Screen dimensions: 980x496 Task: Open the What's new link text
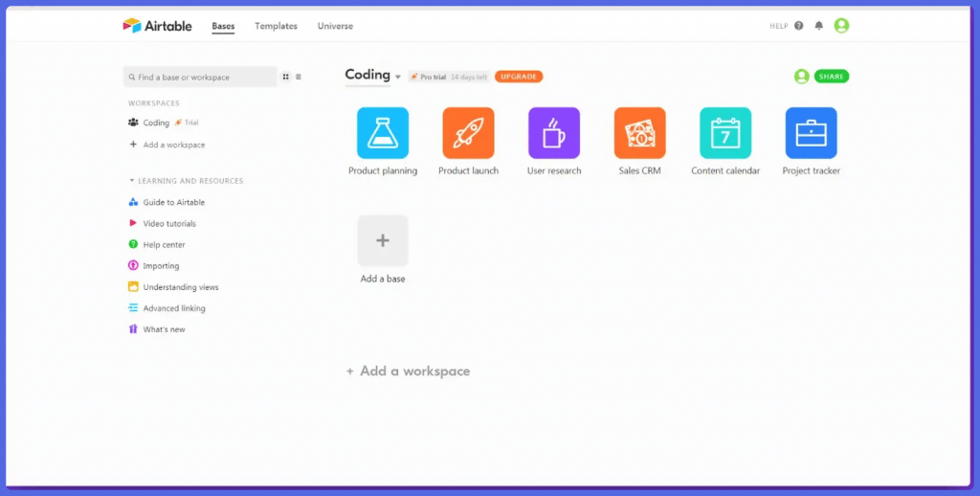164,329
